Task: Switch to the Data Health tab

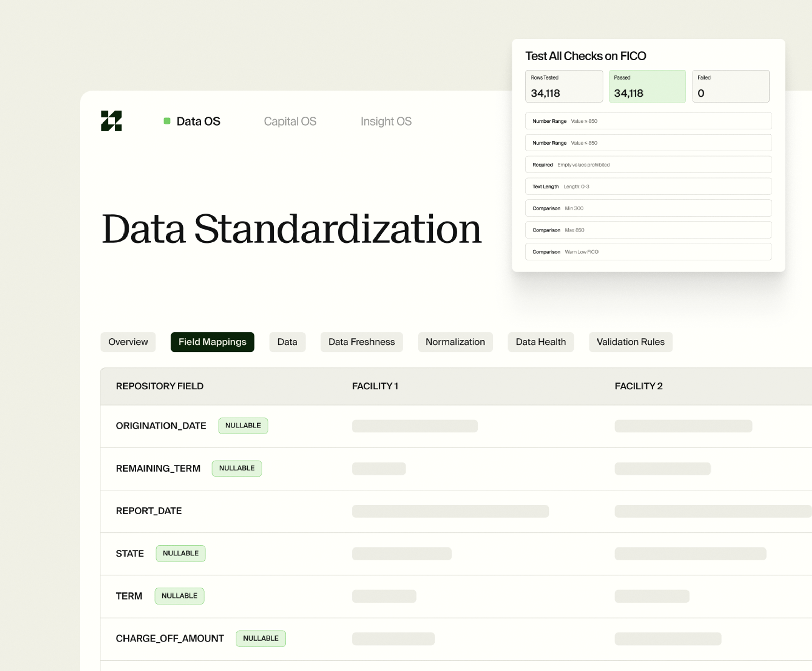Action: [x=541, y=342]
